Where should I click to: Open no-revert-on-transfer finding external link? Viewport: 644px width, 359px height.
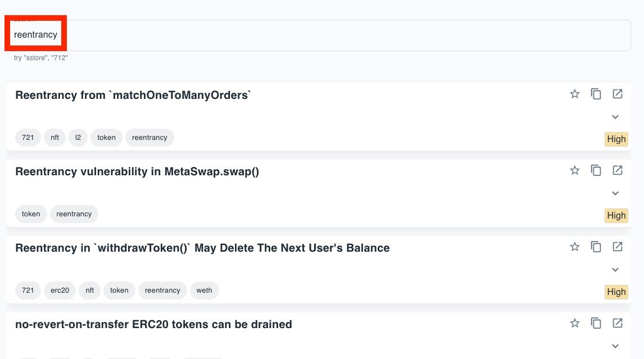617,323
